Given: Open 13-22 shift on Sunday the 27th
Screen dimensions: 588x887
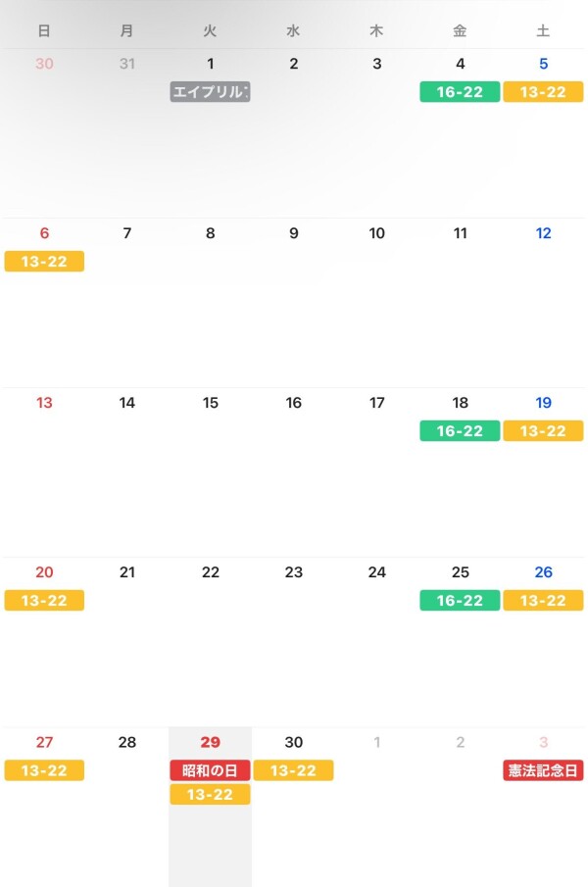Looking at the screenshot, I should click(x=44, y=770).
